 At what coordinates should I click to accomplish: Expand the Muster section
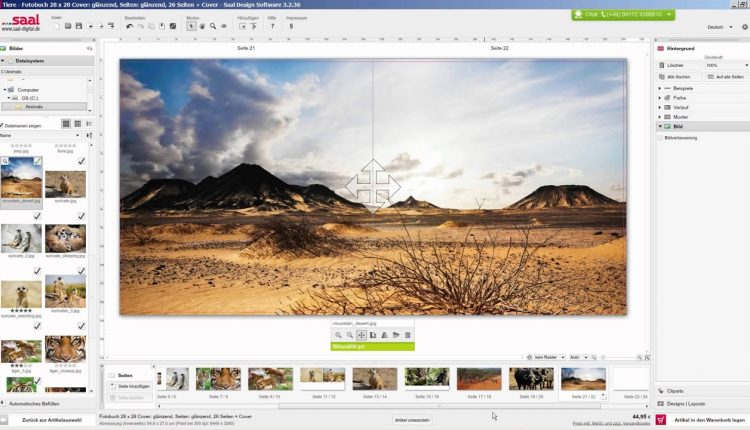pos(660,117)
